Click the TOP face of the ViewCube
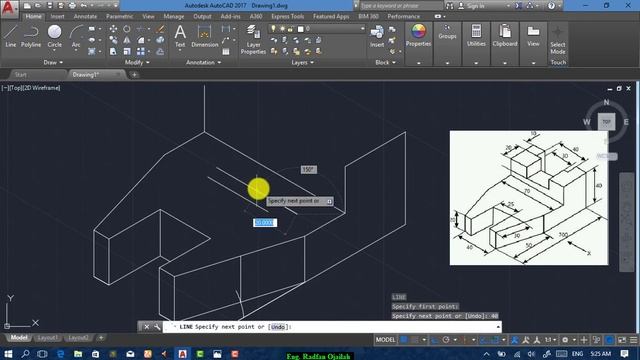The height and width of the screenshot is (360, 640). click(x=606, y=122)
